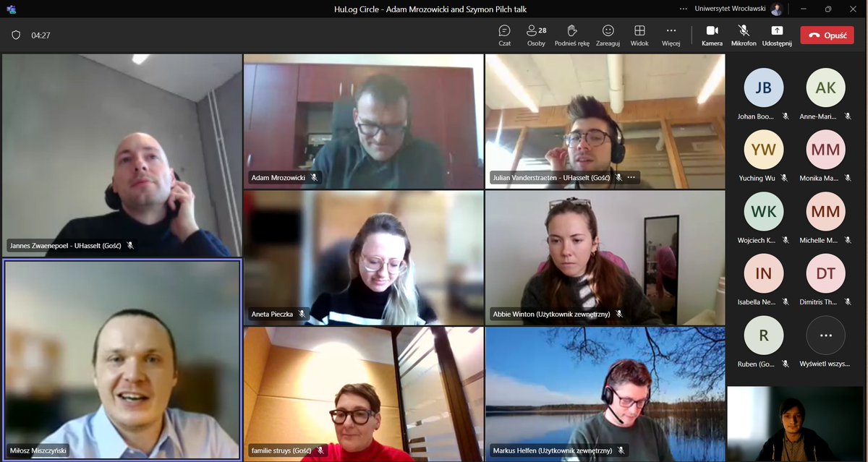Click R avatar for Ruben
Image resolution: width=868 pixels, height=462 pixels.
pos(763,335)
